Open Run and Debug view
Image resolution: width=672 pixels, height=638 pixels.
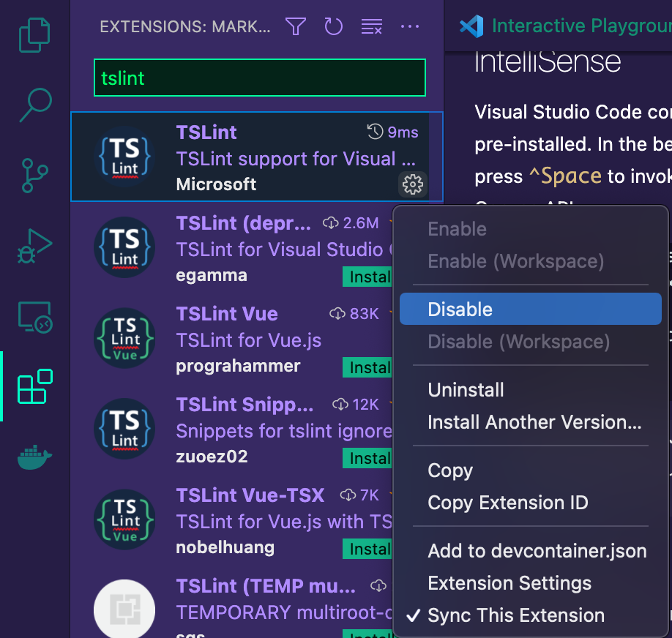34,246
